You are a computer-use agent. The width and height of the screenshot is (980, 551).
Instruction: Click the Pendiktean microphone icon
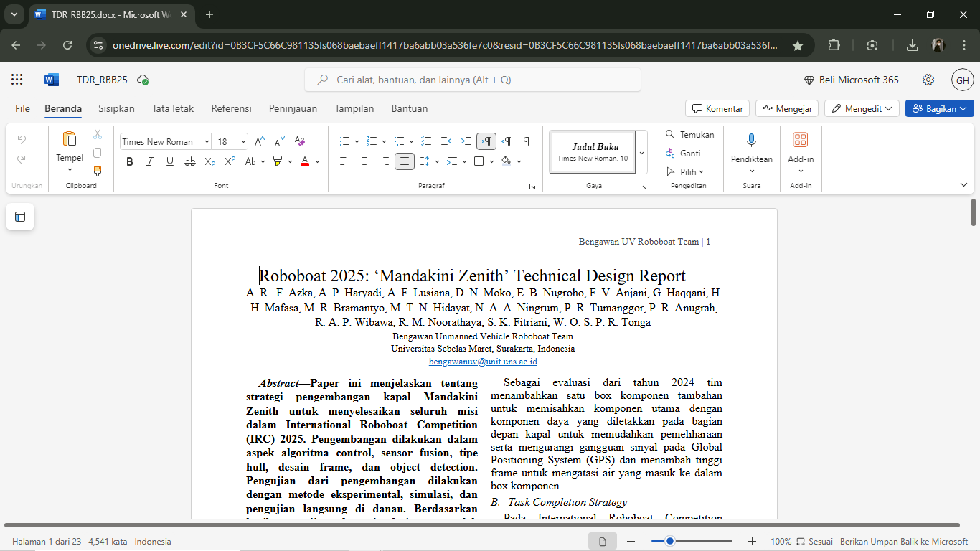point(751,141)
